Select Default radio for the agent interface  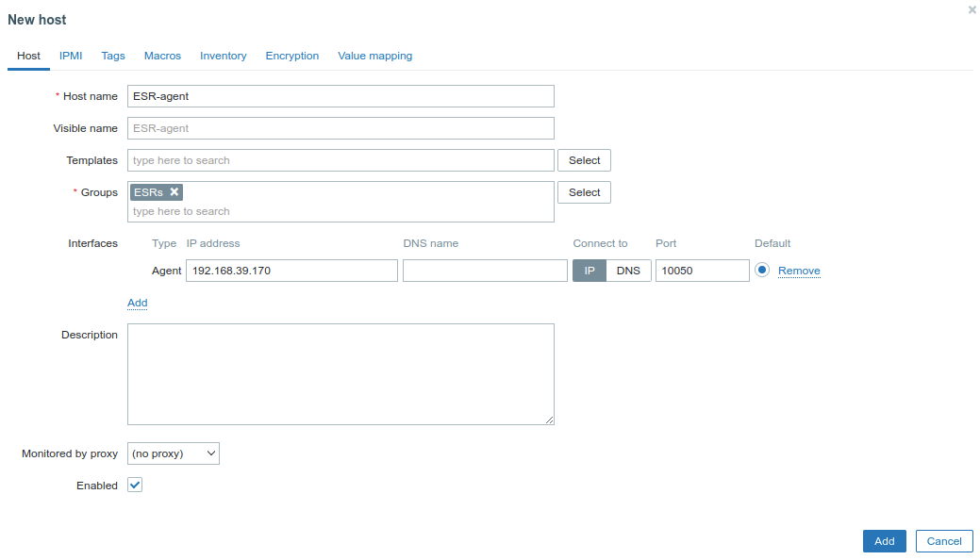(x=762, y=271)
